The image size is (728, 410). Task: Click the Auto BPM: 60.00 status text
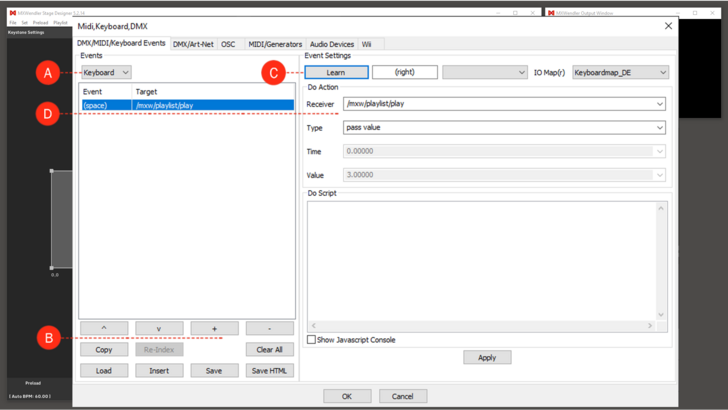pyautogui.click(x=30, y=396)
